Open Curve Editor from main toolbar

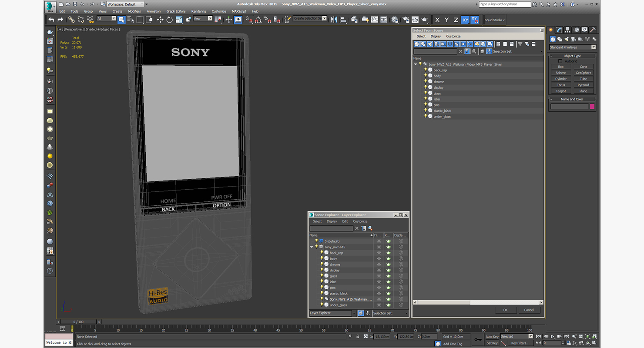coord(374,20)
